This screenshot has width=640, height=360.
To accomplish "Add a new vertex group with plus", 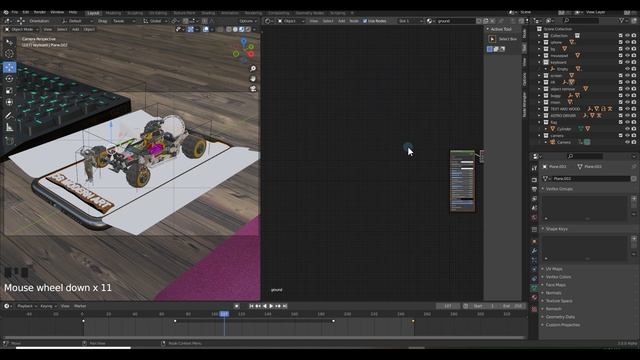I will [x=634, y=199].
